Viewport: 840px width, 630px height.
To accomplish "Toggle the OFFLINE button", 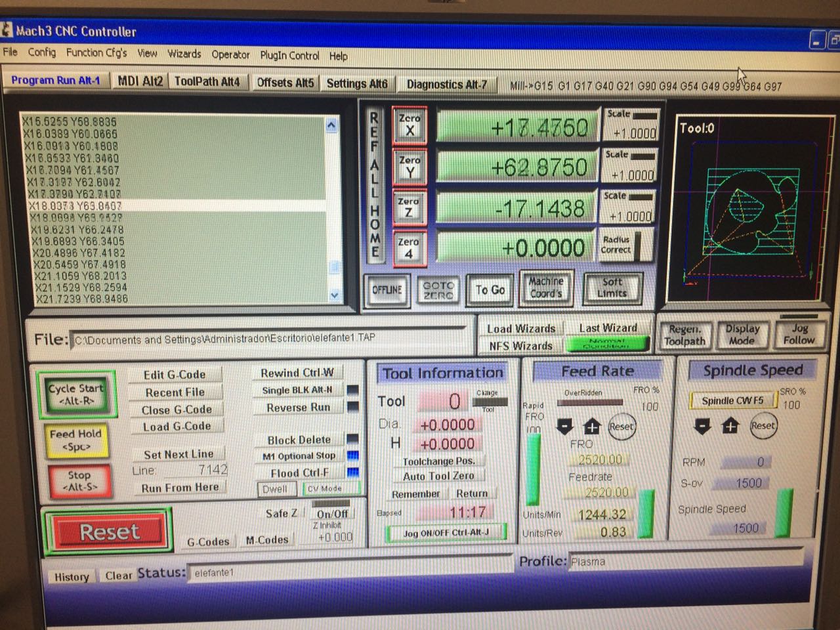I will (x=387, y=289).
